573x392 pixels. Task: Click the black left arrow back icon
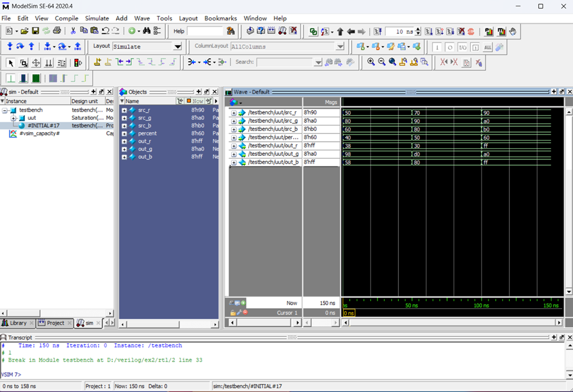(351, 32)
